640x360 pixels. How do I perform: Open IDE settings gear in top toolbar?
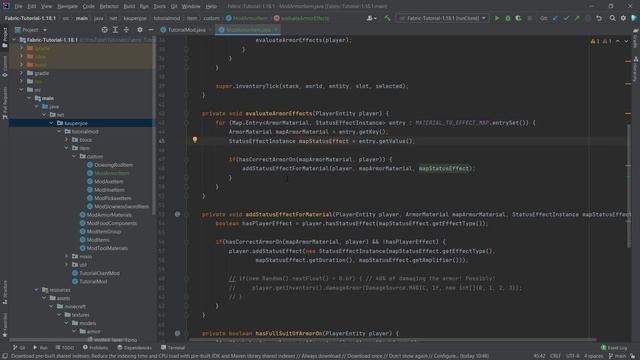point(623,18)
